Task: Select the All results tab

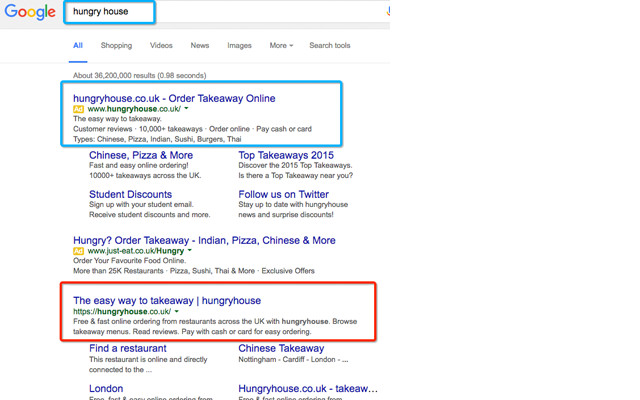Action: [78, 45]
